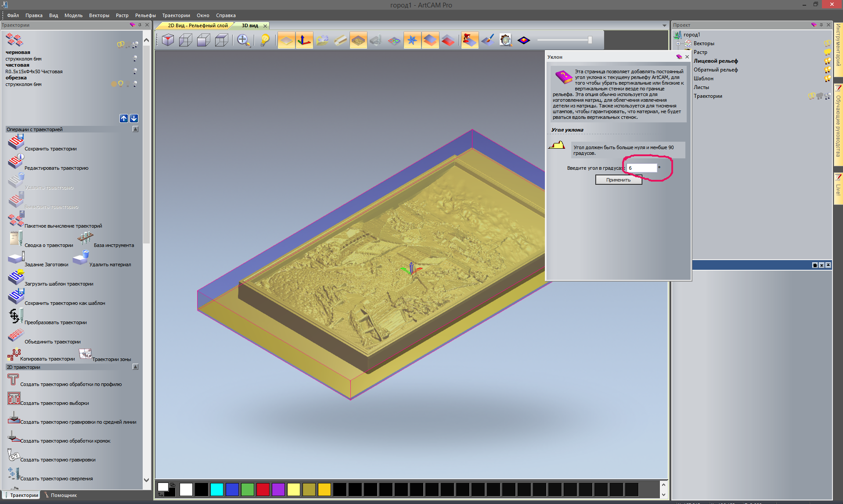
Task: Click the angle degrees input field
Action: pos(641,168)
